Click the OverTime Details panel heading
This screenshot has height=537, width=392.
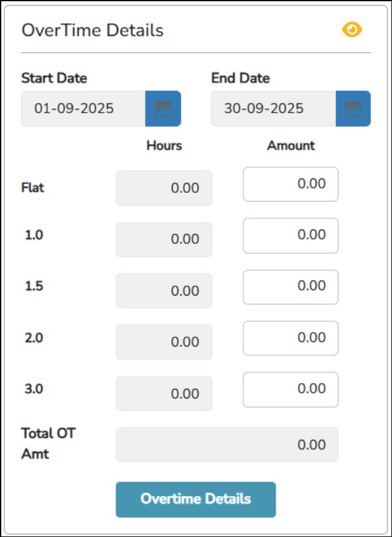93,30
